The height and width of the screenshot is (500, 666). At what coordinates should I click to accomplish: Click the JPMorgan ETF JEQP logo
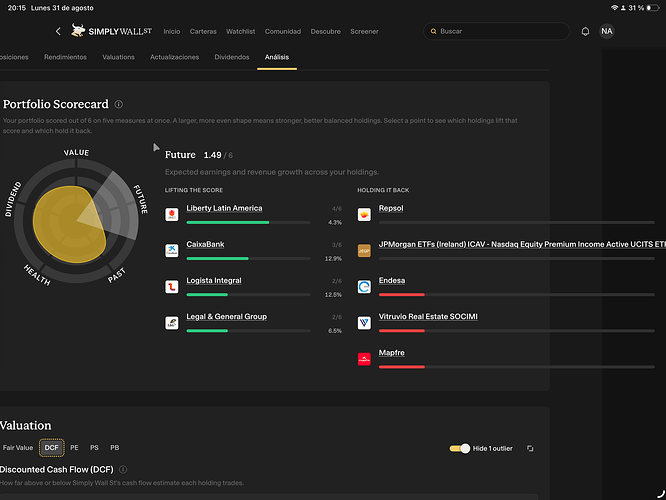[x=364, y=251]
